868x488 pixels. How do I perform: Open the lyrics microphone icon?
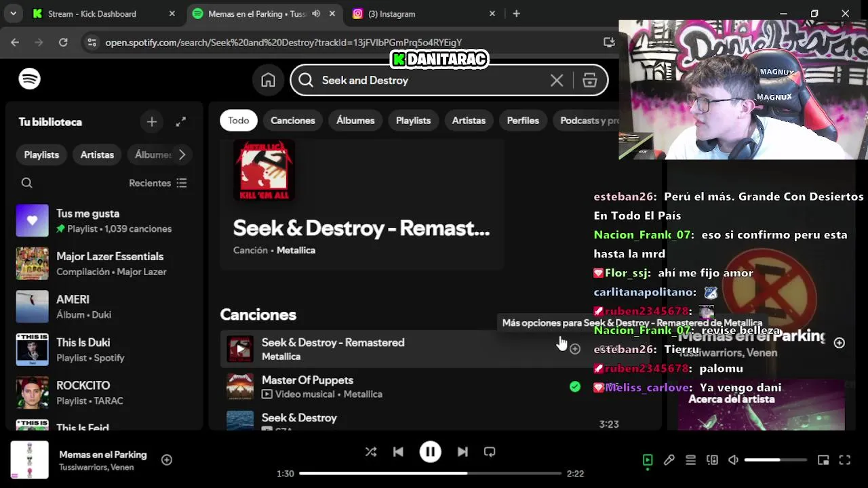point(669,460)
